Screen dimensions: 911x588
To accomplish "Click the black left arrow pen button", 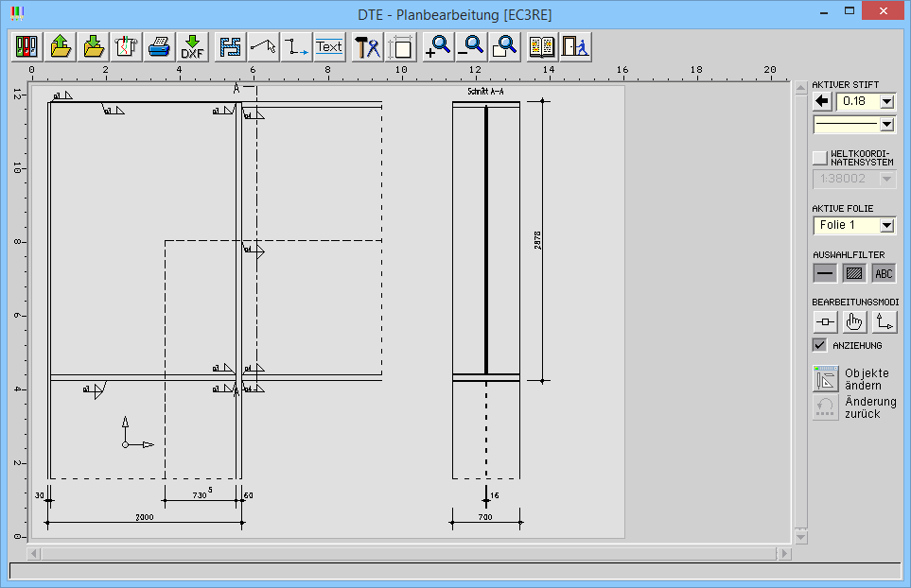I will pyautogui.click(x=821, y=101).
